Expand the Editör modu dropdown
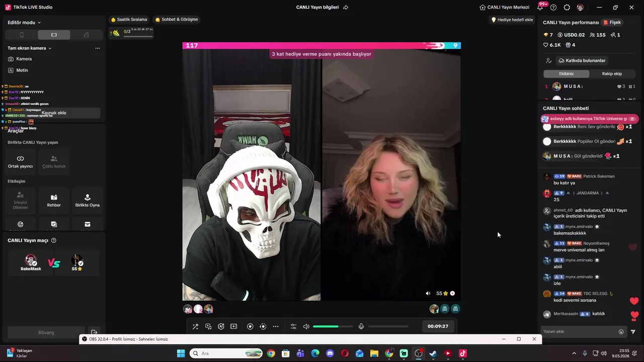Screen dimensions: 644x362 click(x=24, y=22)
